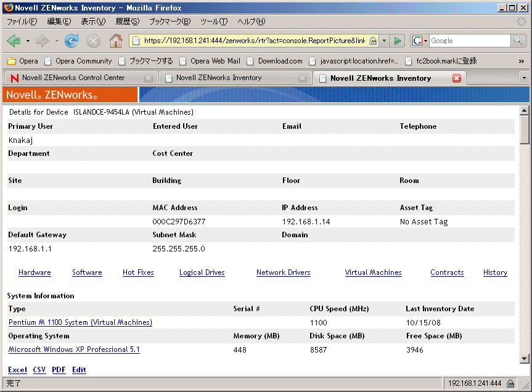Viewport: 532px width, 392px height.
Task: Go to the Home page icon
Action: point(116,41)
